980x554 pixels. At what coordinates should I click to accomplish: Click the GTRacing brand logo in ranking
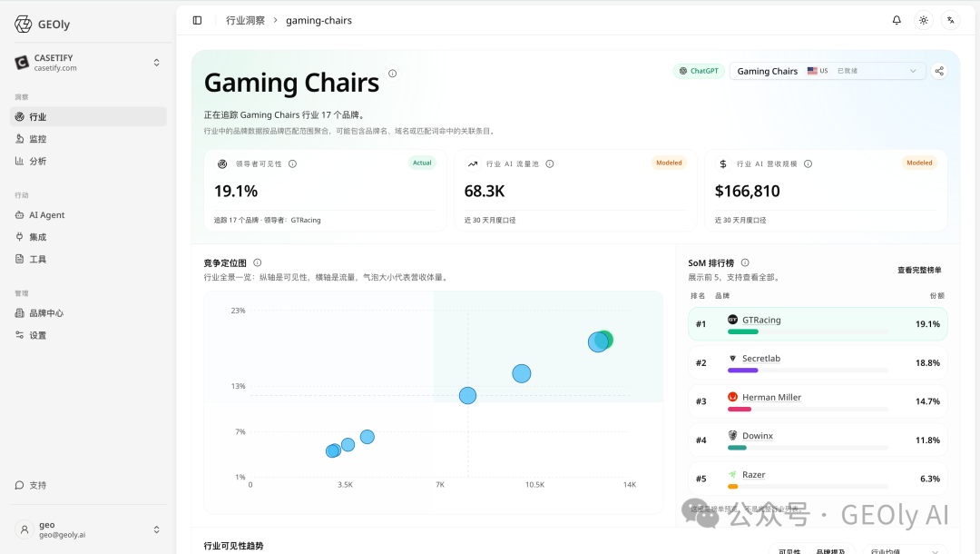point(732,320)
